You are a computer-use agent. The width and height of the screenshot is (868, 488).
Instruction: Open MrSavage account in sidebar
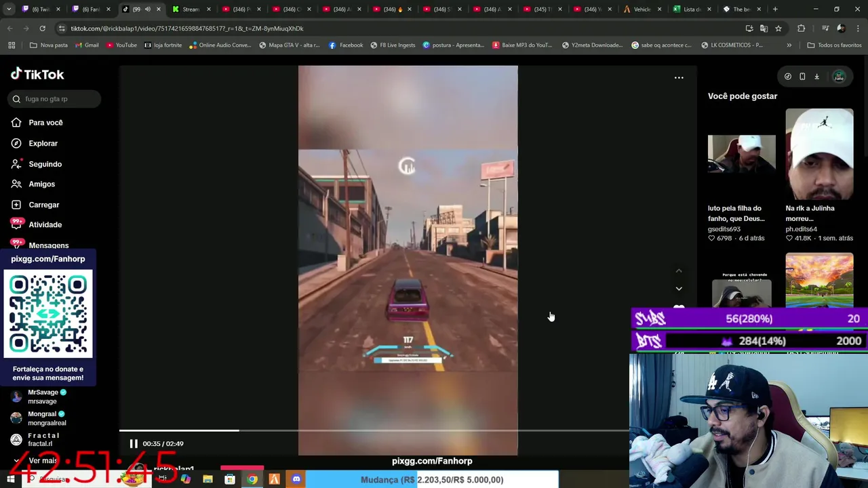point(47,396)
